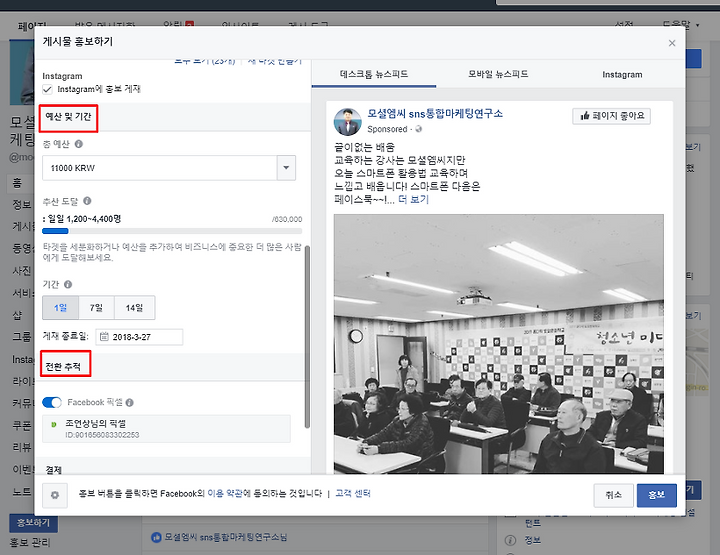Select the 1-day duration option
Image resolution: width=720 pixels, height=555 pixels.
[x=61, y=308]
